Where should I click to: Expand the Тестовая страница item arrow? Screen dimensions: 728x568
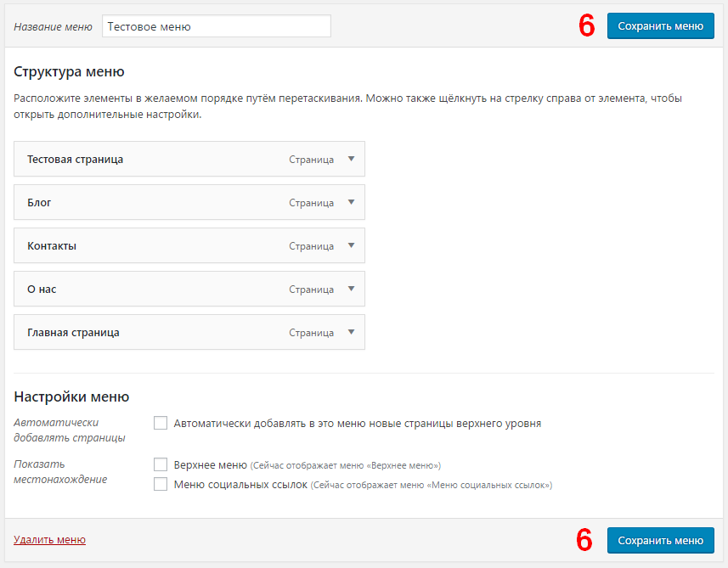coord(352,159)
